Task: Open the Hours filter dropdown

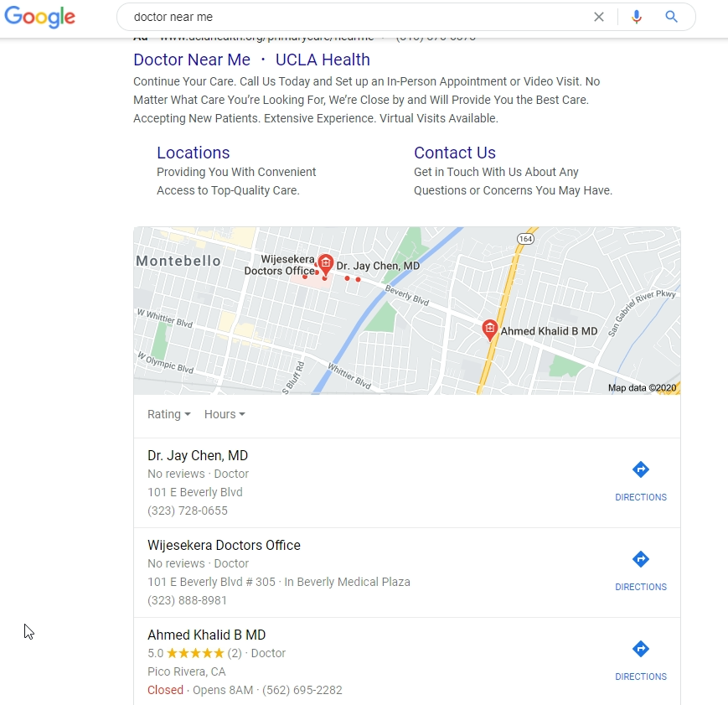Action: point(225,414)
